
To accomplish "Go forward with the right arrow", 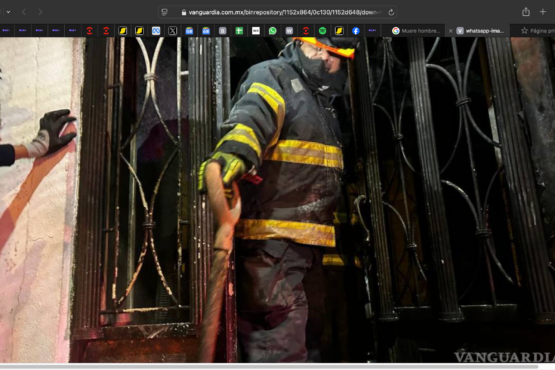I will pyautogui.click(x=40, y=12).
